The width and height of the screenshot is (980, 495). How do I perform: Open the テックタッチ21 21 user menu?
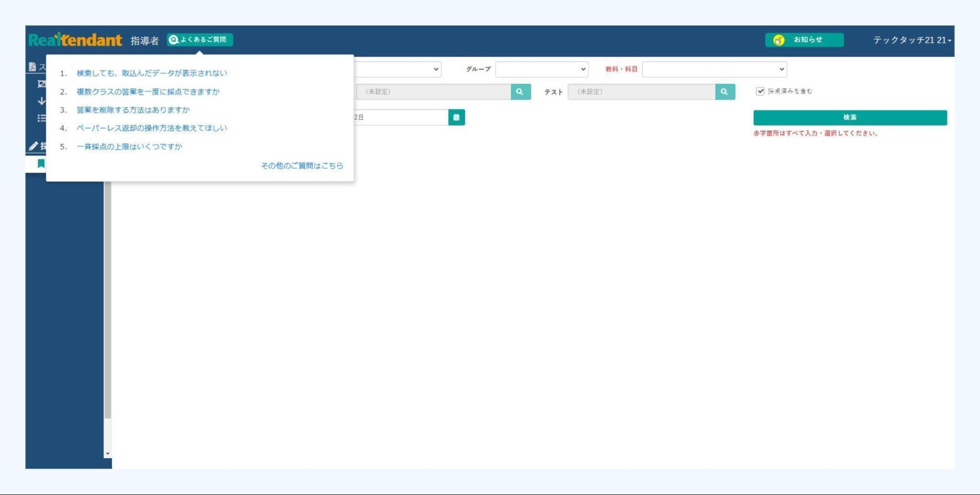coord(911,40)
